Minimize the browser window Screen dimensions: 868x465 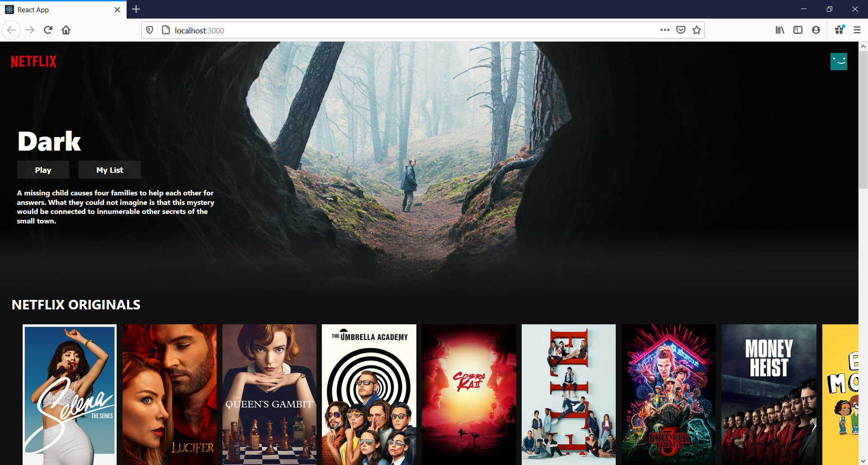(803, 9)
